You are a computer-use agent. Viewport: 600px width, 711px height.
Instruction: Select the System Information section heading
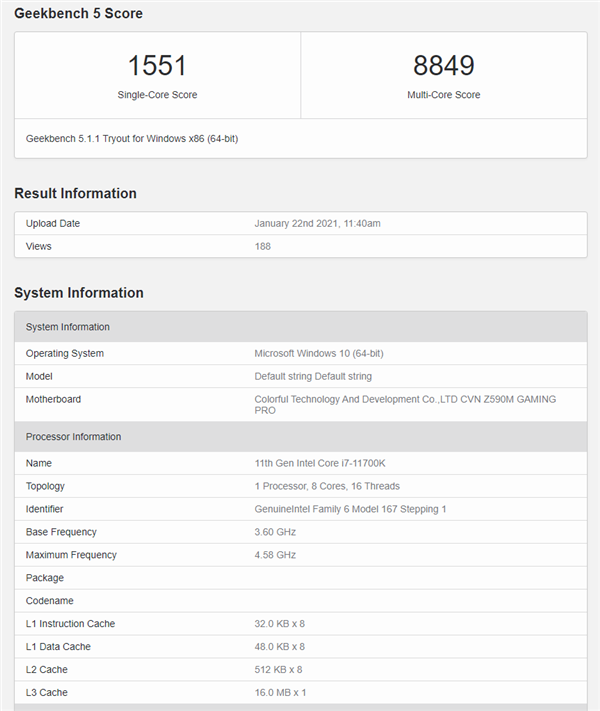point(79,293)
